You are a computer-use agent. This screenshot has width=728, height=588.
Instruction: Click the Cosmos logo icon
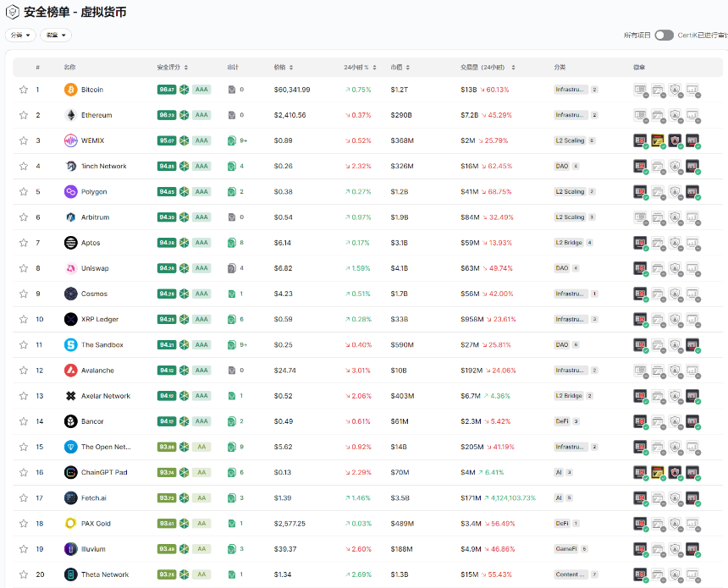coord(70,294)
